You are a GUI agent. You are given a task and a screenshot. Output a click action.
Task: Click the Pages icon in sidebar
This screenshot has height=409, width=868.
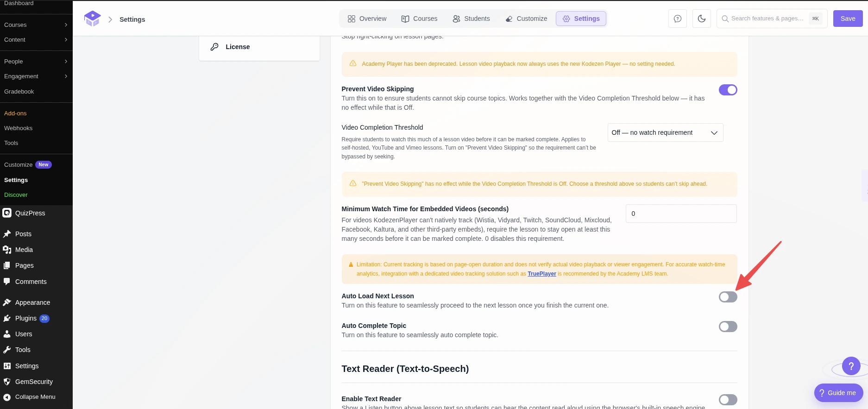7,265
